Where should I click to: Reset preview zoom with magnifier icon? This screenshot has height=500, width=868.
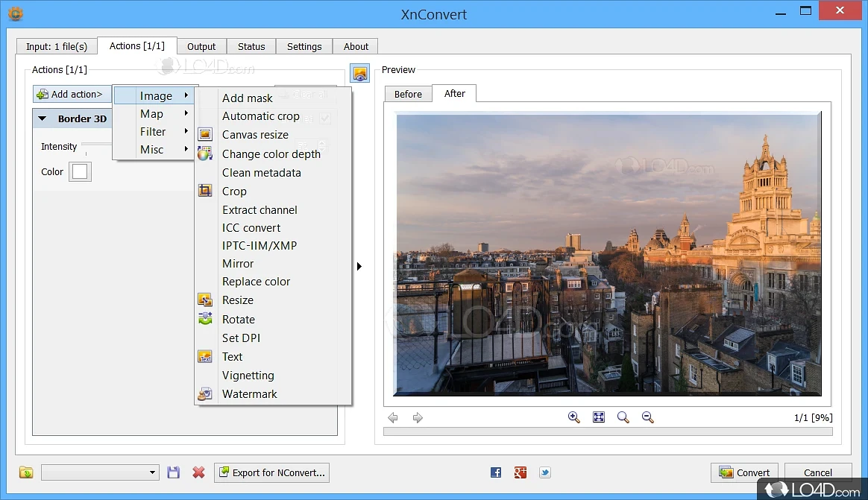[623, 417]
